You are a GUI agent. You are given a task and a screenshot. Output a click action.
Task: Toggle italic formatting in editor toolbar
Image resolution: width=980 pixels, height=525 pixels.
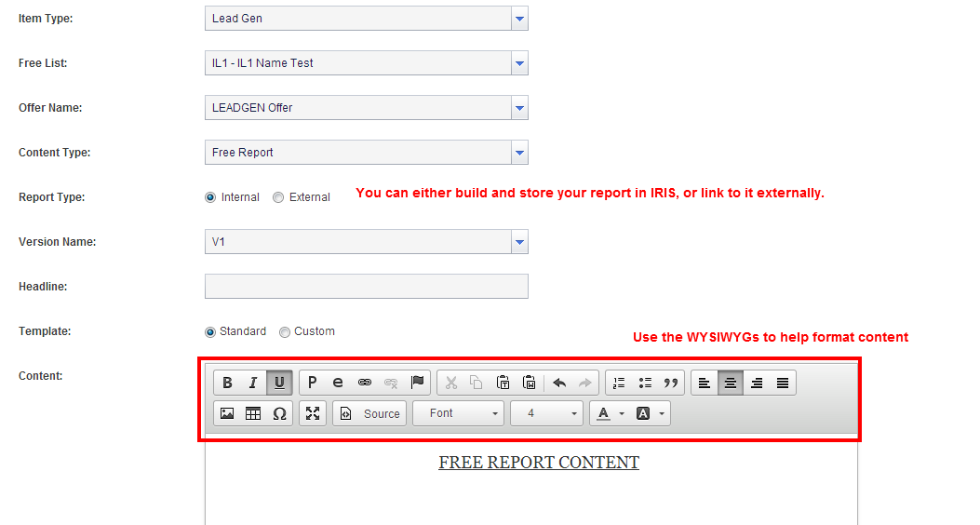pos(253,383)
